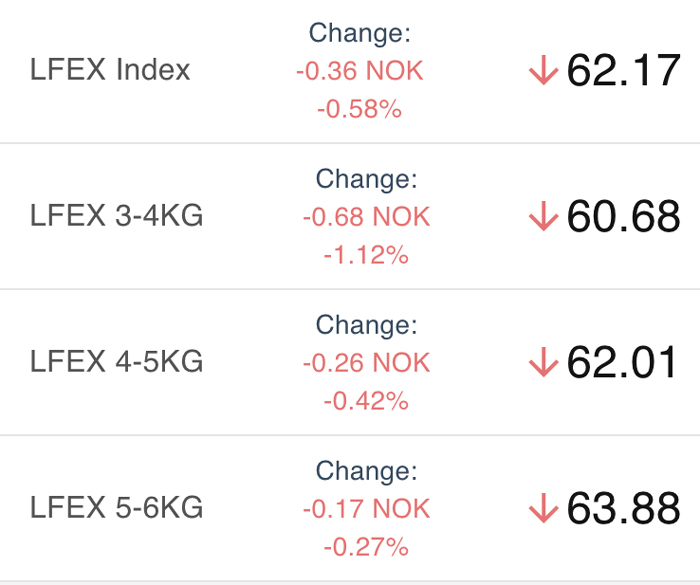Screen dimensions: 700x585
Task: Click the -0.26 NOK change value
Action: [x=367, y=363]
